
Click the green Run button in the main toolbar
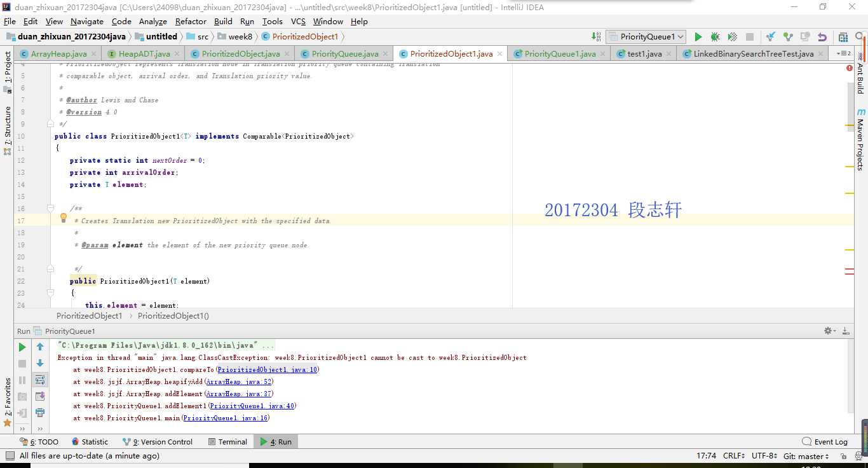tap(698, 37)
